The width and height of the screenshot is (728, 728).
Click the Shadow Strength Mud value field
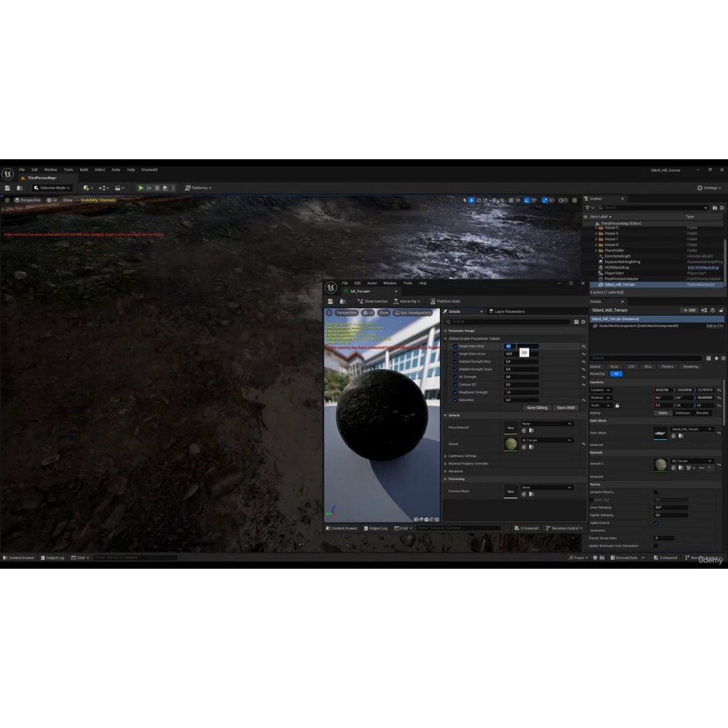click(x=520, y=361)
